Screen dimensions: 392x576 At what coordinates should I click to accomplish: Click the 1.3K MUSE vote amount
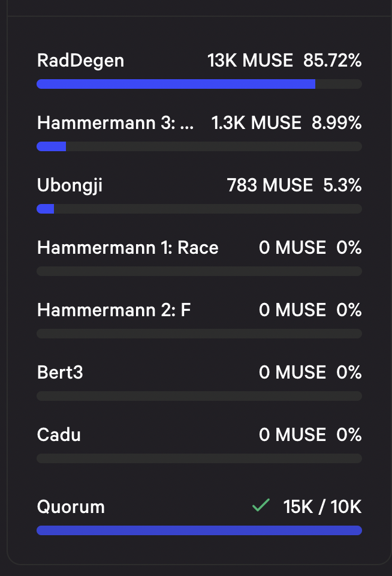pyautogui.click(x=256, y=122)
